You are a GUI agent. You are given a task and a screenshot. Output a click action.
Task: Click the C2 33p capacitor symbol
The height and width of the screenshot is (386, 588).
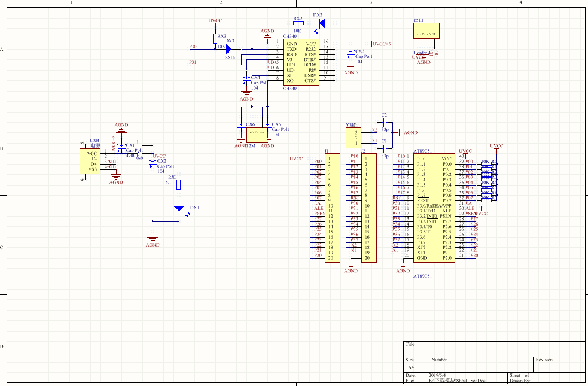pyautogui.click(x=385, y=122)
